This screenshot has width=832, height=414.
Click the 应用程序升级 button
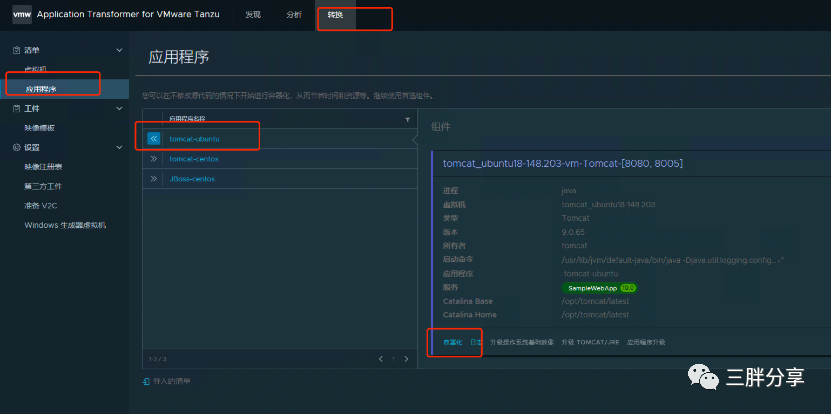pyautogui.click(x=646, y=342)
